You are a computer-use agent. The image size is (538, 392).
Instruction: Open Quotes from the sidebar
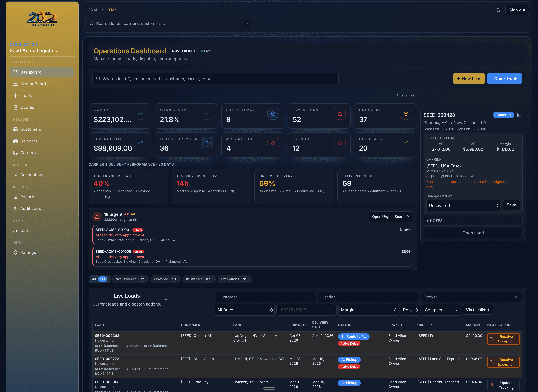click(x=27, y=107)
